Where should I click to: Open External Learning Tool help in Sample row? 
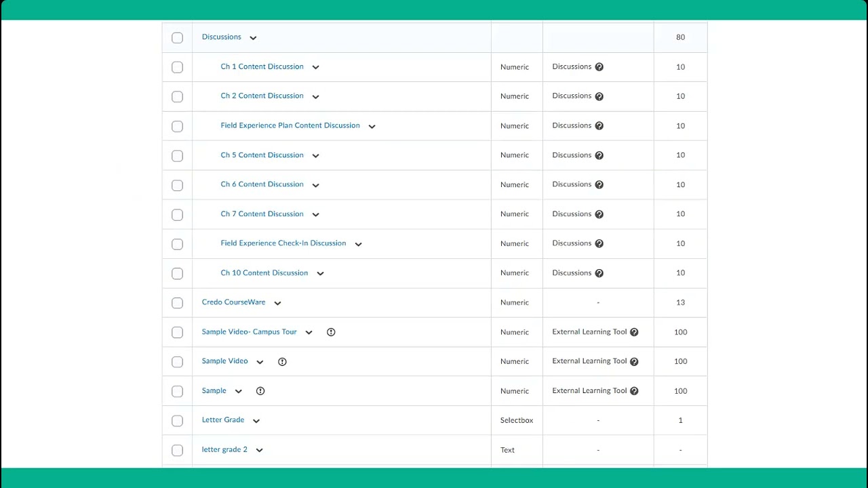click(634, 391)
